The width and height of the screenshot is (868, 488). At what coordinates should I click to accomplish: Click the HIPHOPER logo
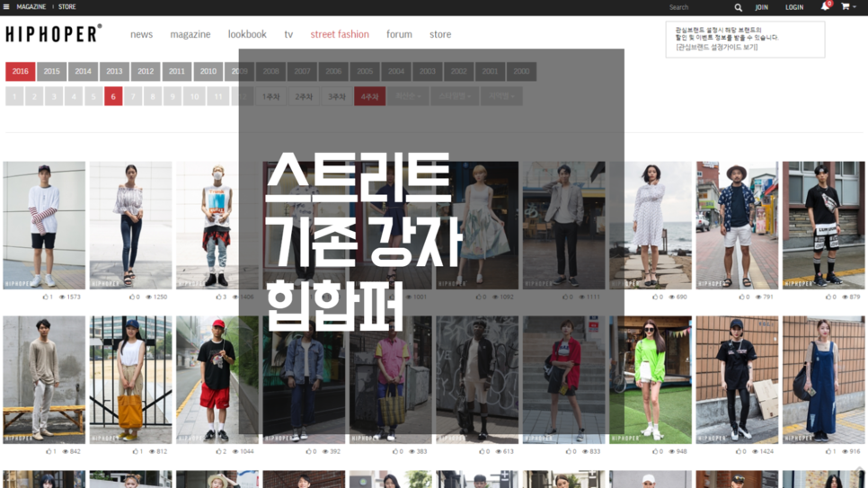pyautogui.click(x=54, y=34)
